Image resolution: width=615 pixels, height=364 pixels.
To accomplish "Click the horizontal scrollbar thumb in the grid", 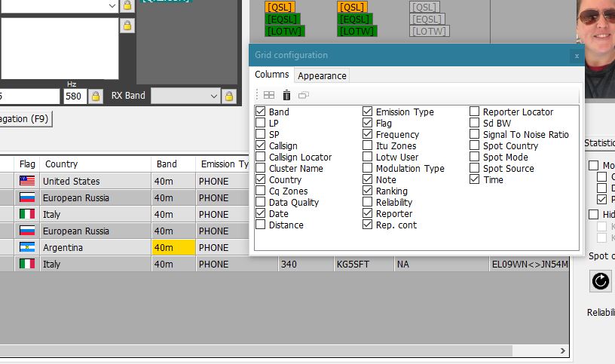I will [256, 350].
